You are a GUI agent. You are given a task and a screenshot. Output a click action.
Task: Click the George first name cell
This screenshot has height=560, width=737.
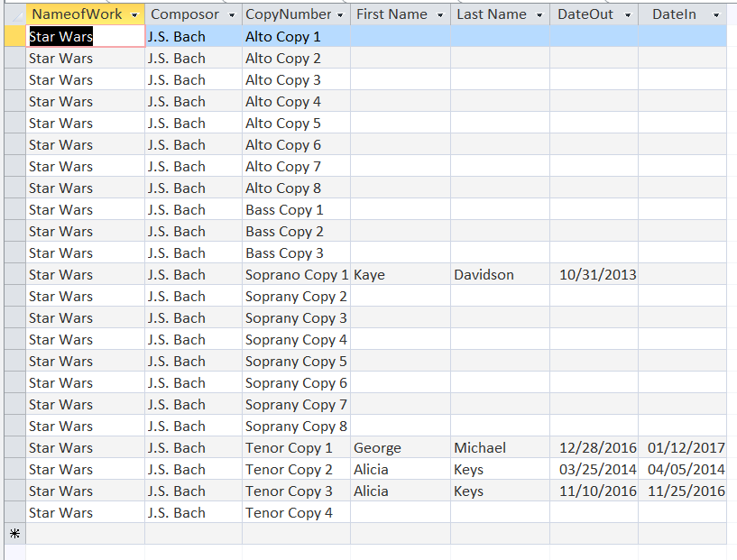pyautogui.click(x=401, y=447)
